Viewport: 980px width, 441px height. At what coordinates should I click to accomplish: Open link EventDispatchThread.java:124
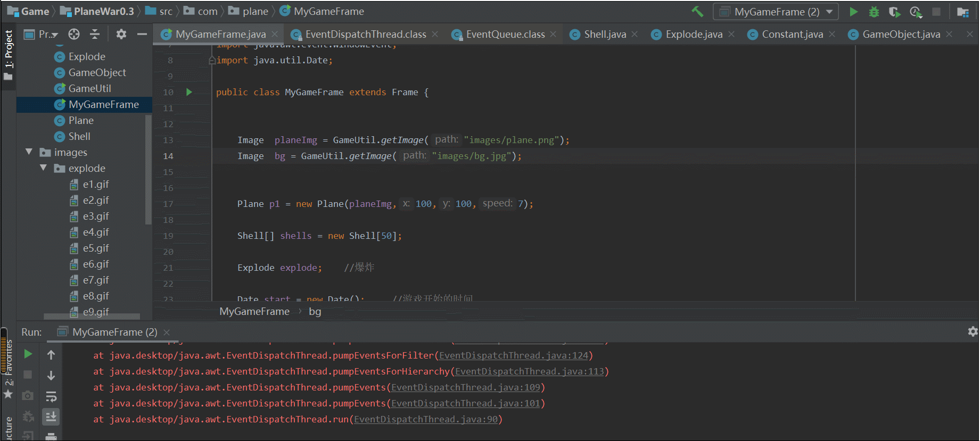(513, 355)
